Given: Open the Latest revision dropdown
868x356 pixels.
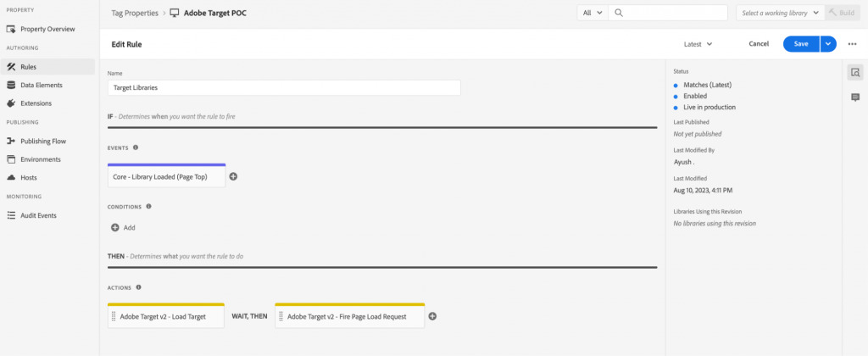Looking at the screenshot, I should (x=698, y=44).
